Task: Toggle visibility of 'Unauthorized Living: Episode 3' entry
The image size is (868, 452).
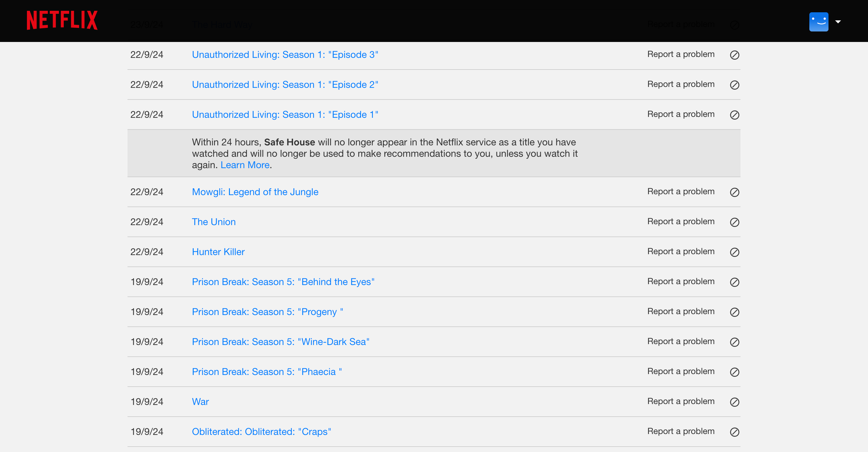Action: 735,55
